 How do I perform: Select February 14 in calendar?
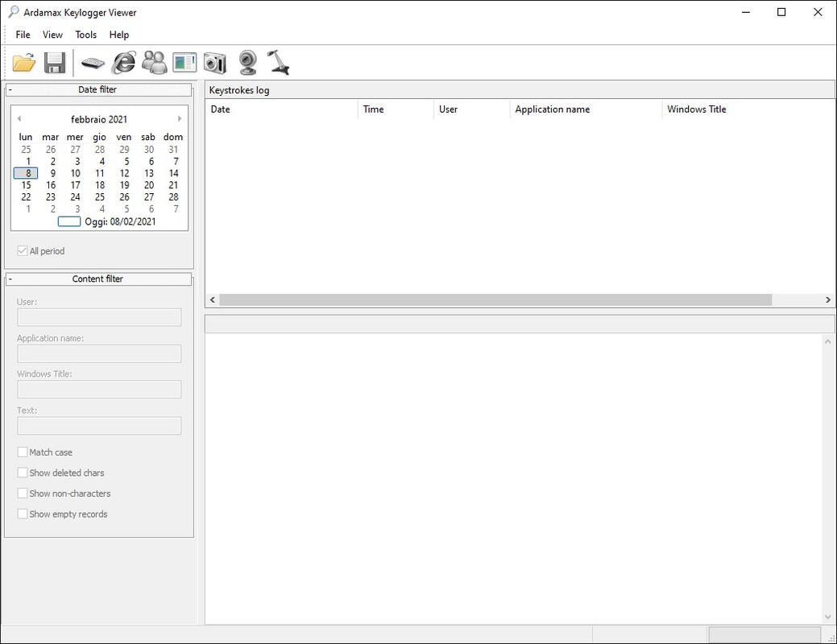tap(173, 173)
